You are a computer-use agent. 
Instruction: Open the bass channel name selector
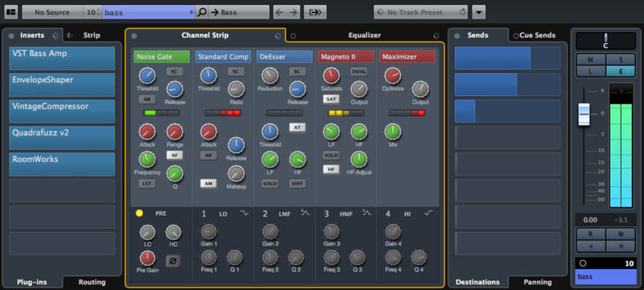148,12
